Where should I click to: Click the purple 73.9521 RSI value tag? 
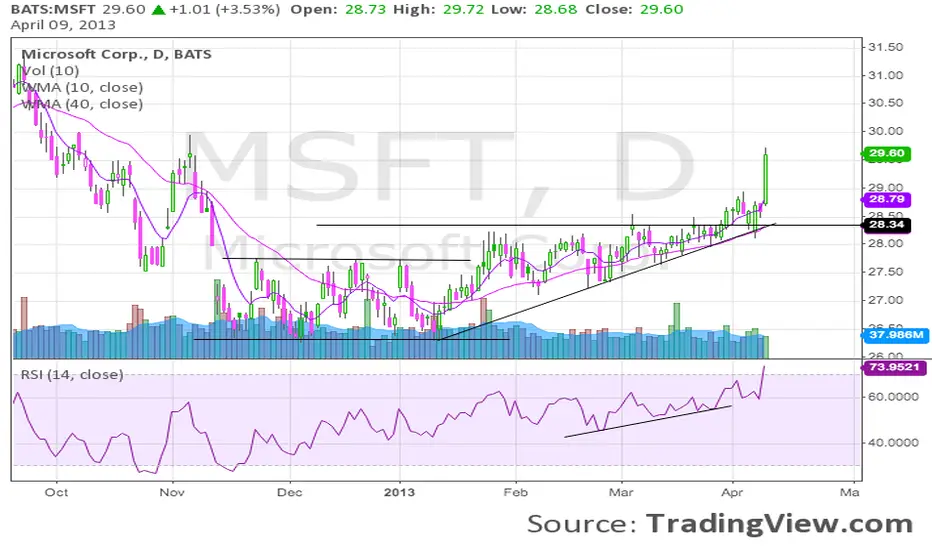tap(894, 367)
